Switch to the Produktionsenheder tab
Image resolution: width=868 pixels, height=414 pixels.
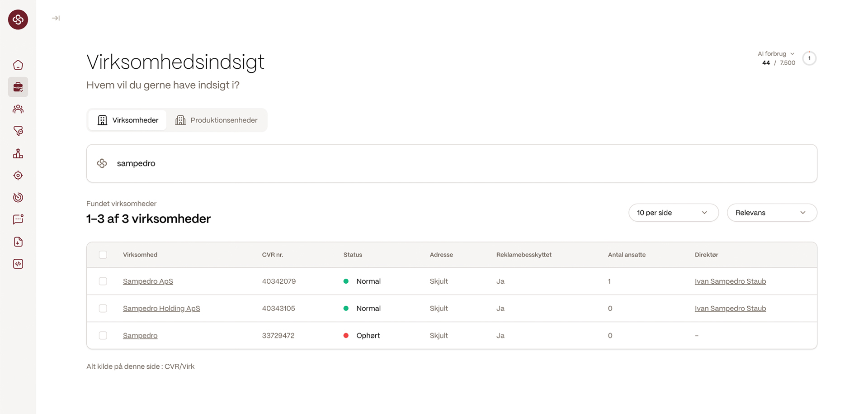click(217, 120)
